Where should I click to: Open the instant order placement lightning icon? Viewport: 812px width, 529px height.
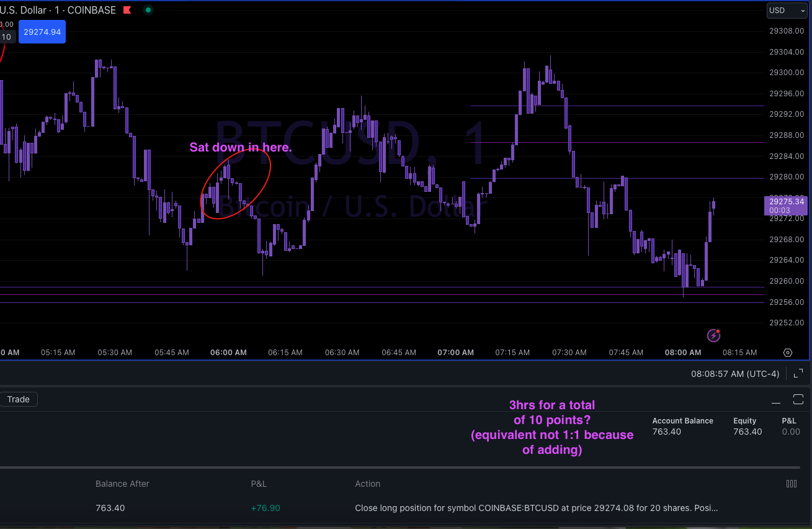(x=713, y=335)
